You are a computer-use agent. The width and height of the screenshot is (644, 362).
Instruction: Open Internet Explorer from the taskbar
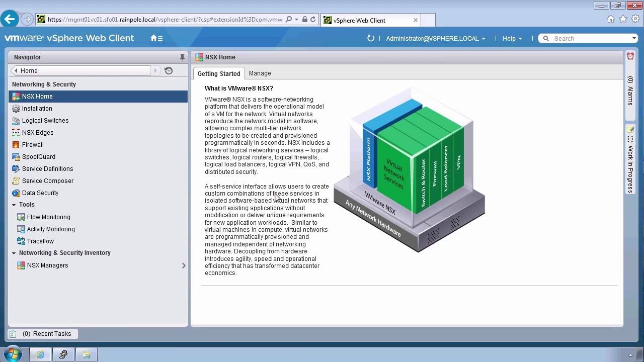(x=40, y=354)
